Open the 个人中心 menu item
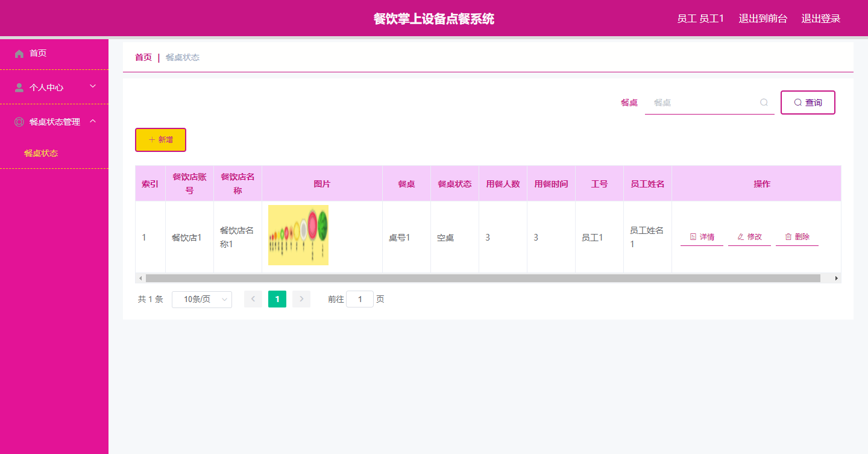Viewport: 868px width, 454px height. coord(54,87)
